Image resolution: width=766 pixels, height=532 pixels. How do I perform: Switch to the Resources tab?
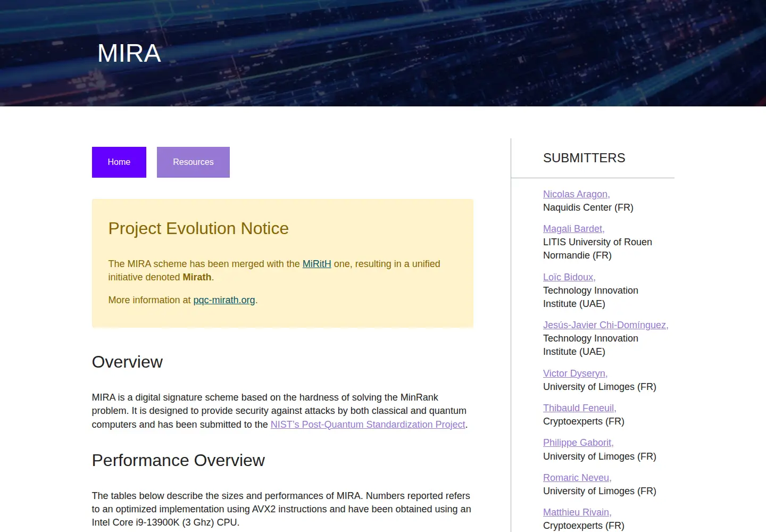click(x=193, y=162)
